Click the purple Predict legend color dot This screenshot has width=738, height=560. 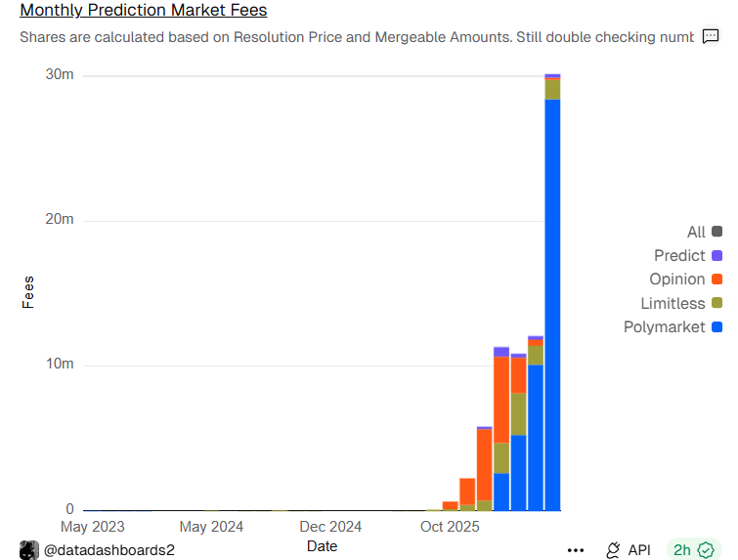tap(717, 255)
